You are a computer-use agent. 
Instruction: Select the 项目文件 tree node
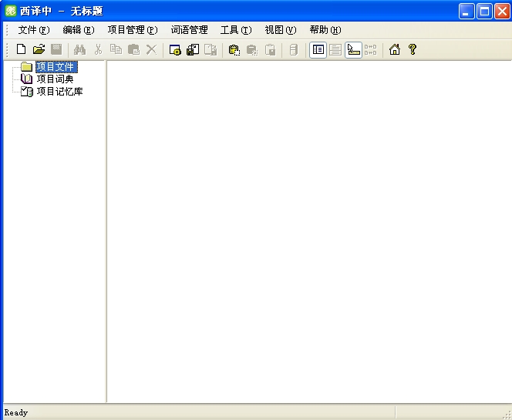coord(56,67)
